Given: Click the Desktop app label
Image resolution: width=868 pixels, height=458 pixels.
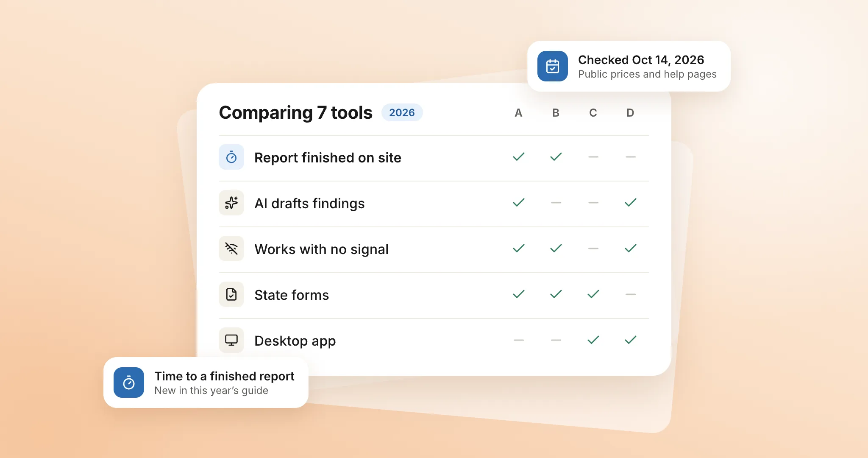Looking at the screenshot, I should (x=295, y=341).
